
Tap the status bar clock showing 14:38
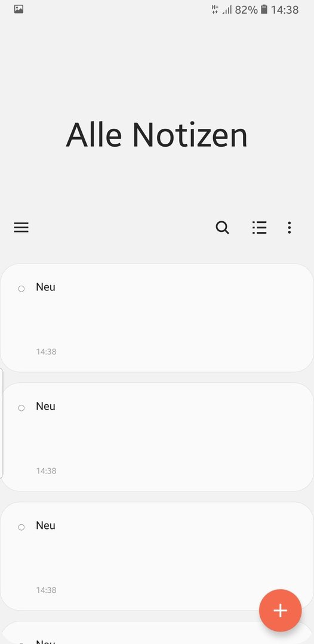[x=284, y=10]
